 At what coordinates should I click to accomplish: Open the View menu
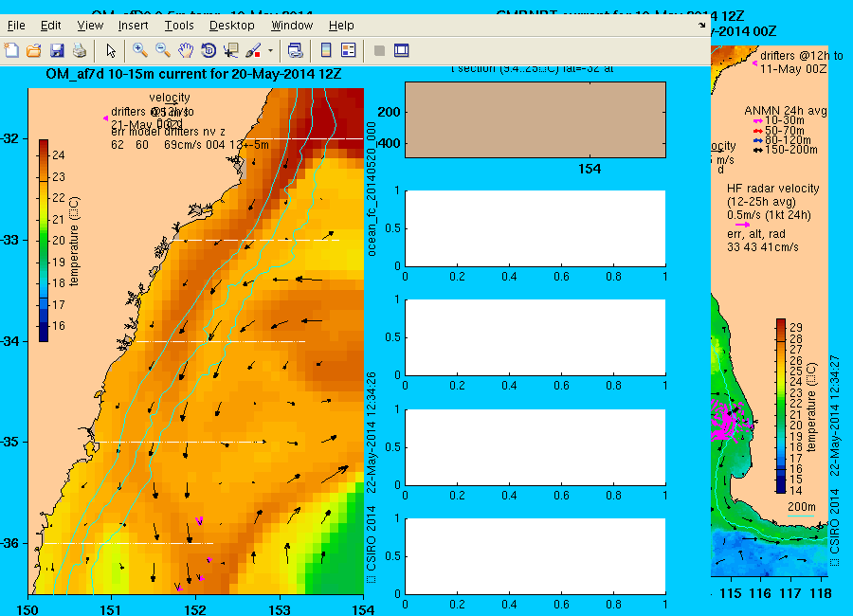90,26
